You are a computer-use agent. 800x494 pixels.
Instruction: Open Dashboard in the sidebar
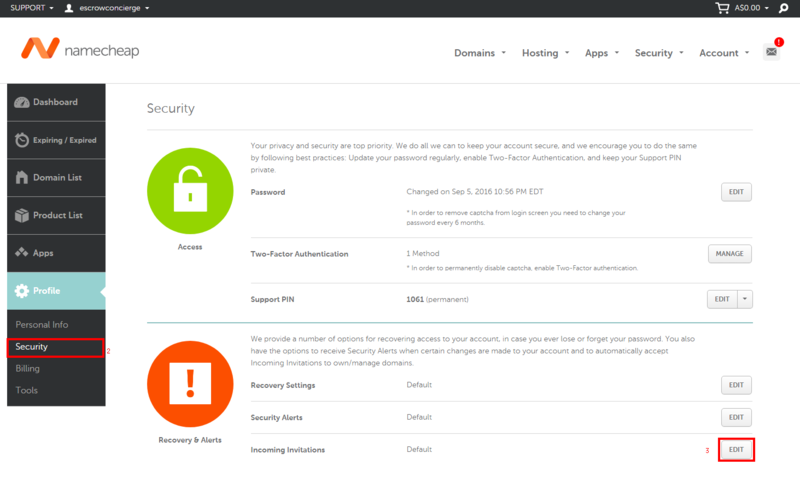coord(56,102)
